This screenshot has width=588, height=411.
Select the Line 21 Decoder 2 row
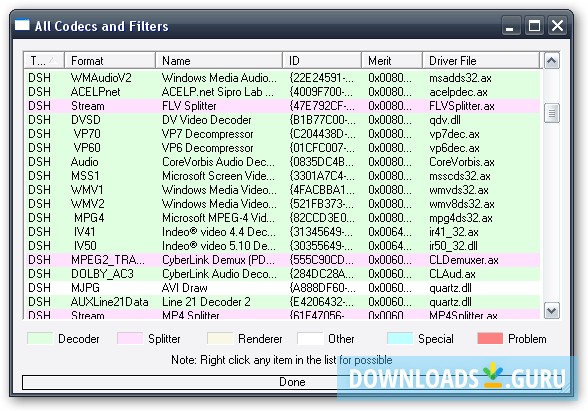click(282, 302)
